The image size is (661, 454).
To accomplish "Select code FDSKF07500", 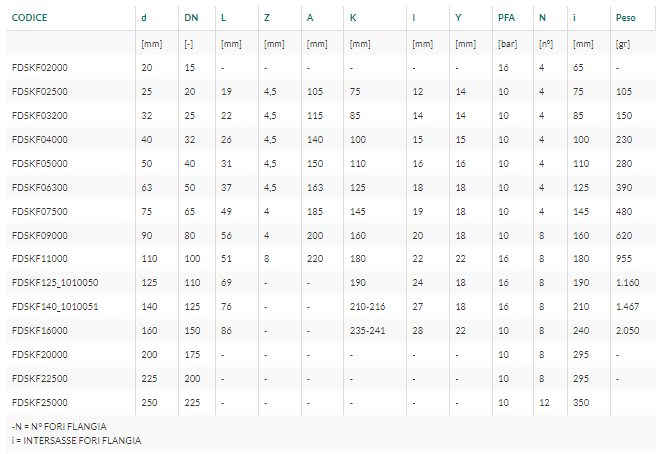I will (x=40, y=212).
